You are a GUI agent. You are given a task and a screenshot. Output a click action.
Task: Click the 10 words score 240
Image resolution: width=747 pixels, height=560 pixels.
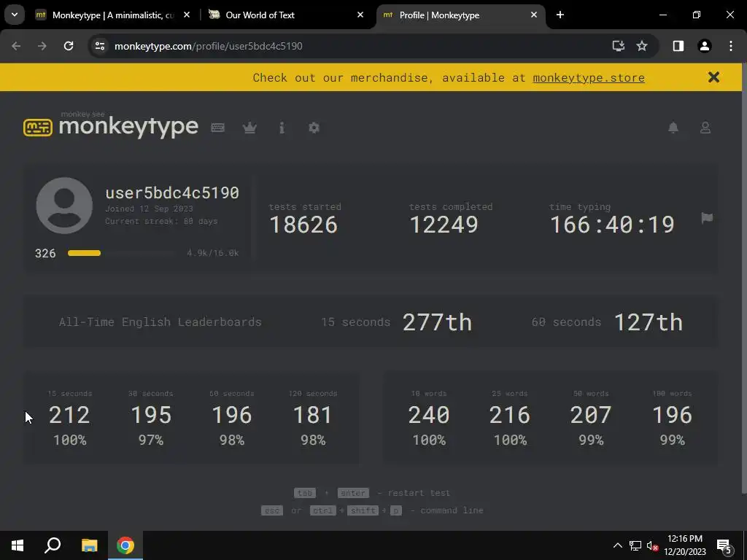[x=429, y=415]
